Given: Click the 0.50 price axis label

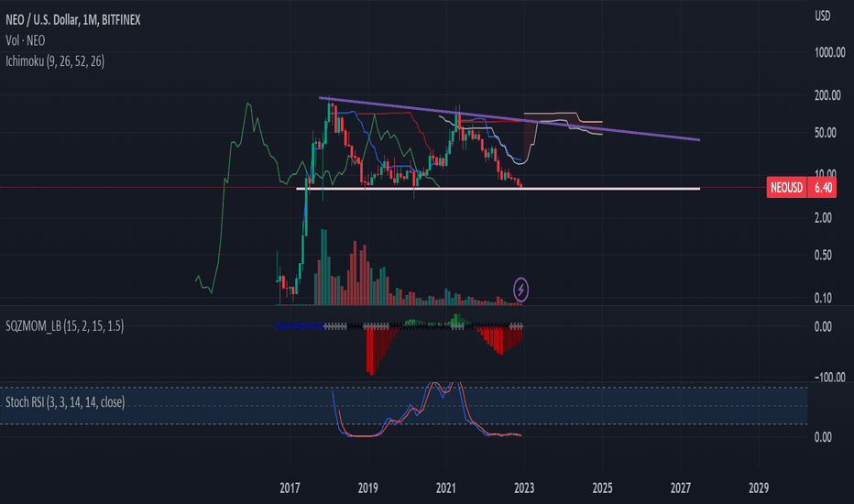Looking at the screenshot, I should coord(823,255).
